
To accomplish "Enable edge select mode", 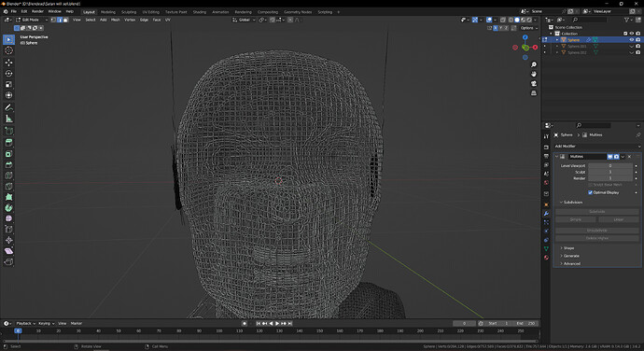I will point(60,20).
